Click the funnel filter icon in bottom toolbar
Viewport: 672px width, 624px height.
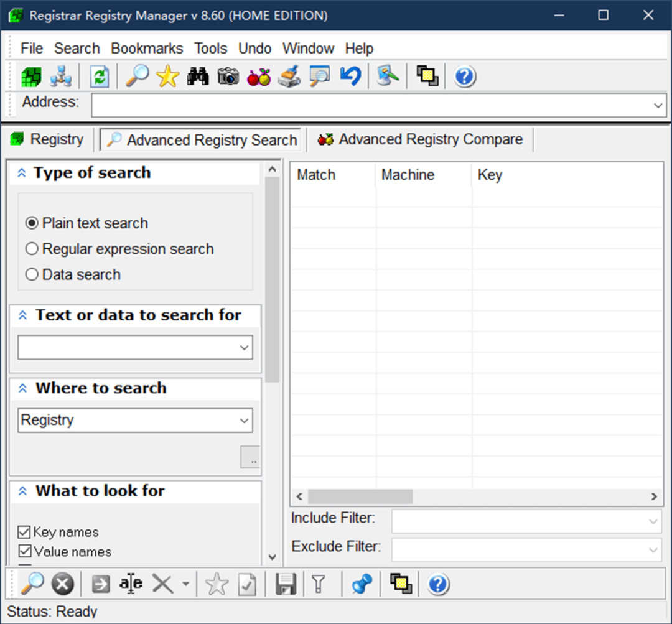(319, 584)
